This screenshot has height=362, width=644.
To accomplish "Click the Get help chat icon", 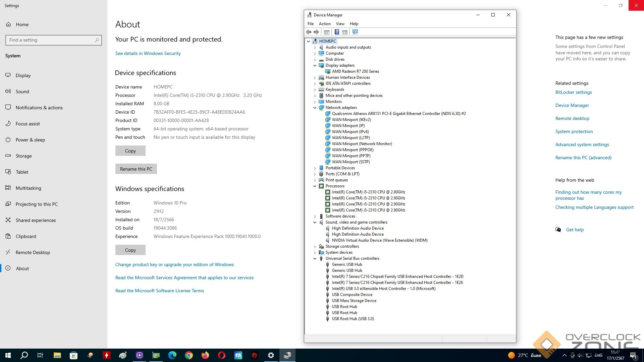I will [558, 230].
